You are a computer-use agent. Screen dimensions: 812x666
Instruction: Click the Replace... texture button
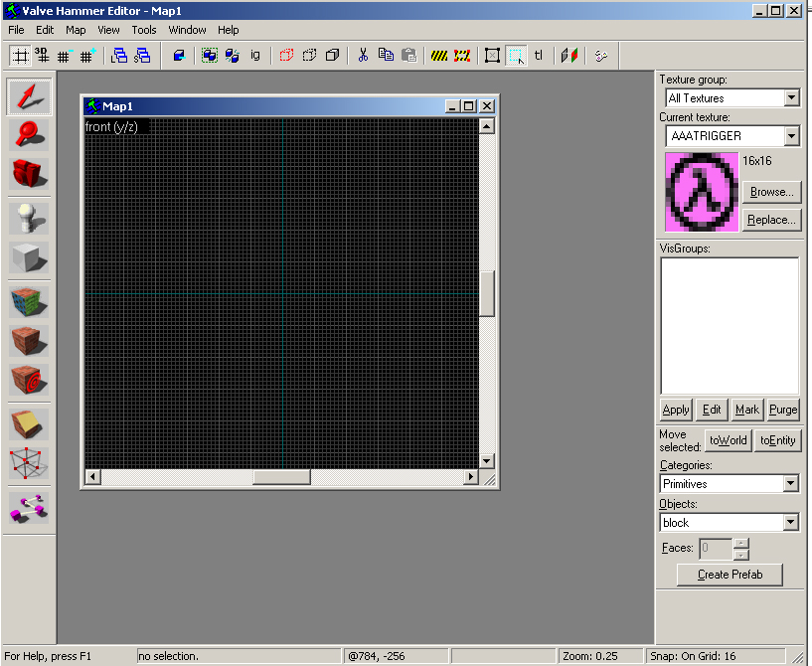pos(771,220)
